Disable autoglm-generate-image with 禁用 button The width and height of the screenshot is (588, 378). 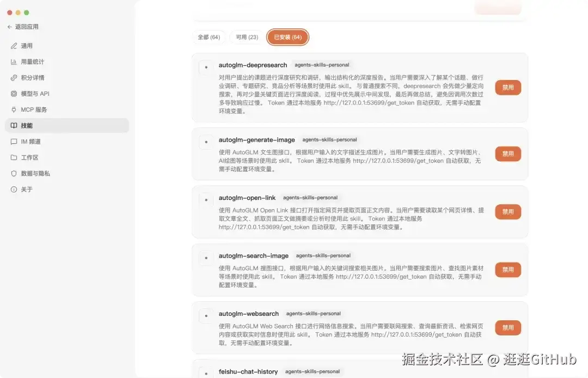[x=508, y=154]
